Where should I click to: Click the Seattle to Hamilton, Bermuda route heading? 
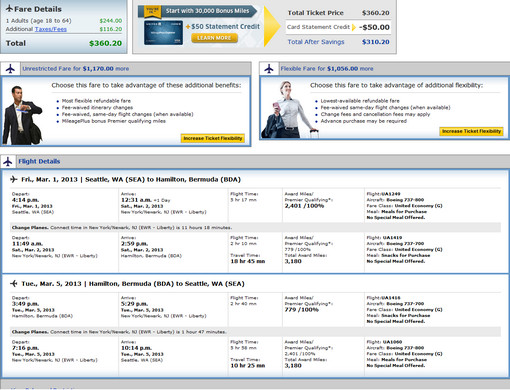(x=163, y=179)
